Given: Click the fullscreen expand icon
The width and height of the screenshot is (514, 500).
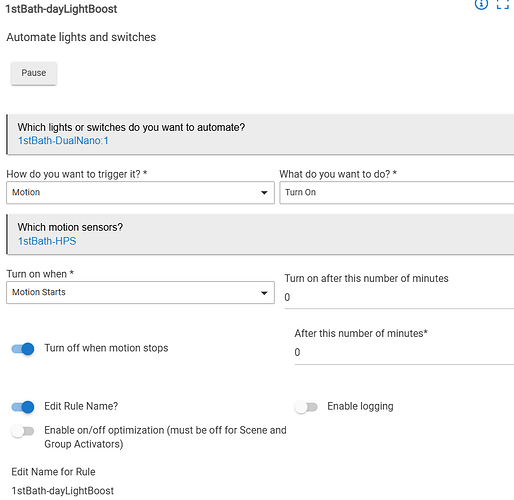Looking at the screenshot, I should (503, 4).
